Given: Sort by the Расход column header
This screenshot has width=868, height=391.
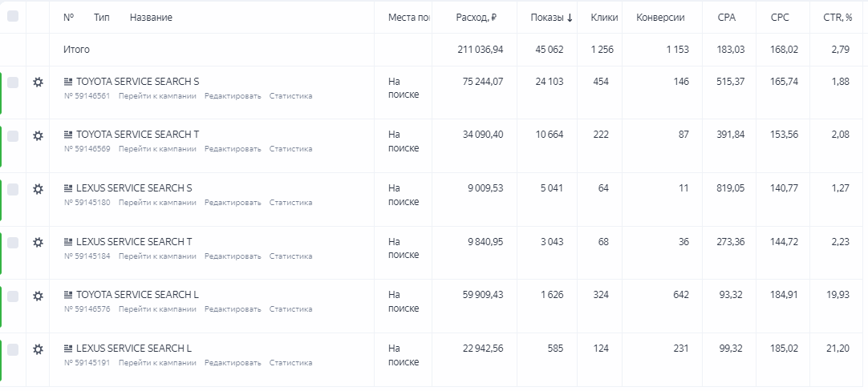Looking at the screenshot, I should click(x=477, y=18).
